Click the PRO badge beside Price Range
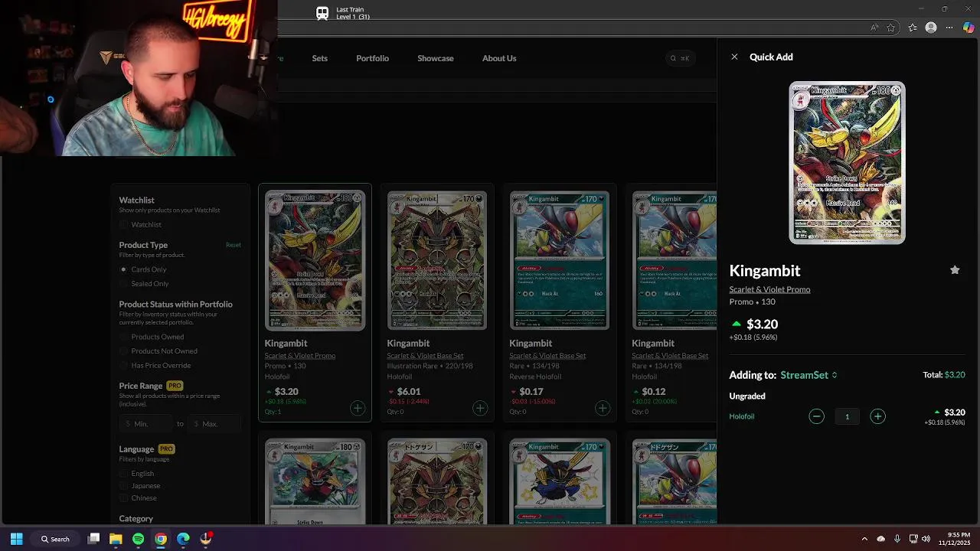Image resolution: width=980 pixels, height=551 pixels. (175, 386)
